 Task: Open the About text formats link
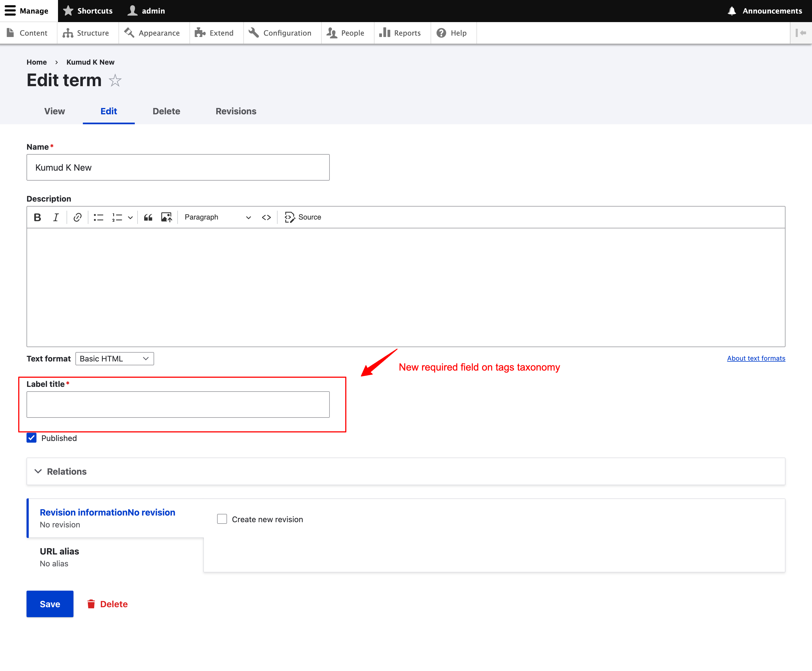pyautogui.click(x=756, y=358)
